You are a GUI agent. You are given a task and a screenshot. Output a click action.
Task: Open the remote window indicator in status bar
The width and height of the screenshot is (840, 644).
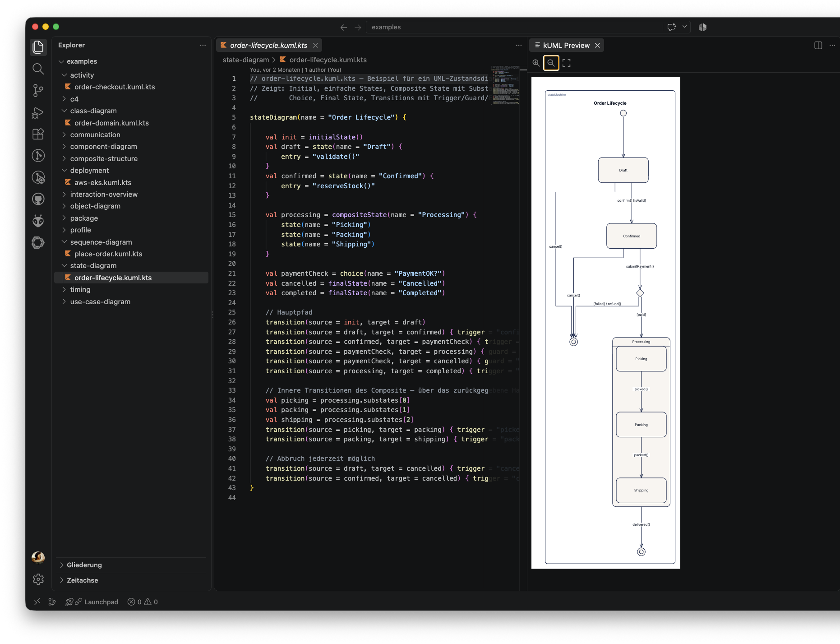37,602
